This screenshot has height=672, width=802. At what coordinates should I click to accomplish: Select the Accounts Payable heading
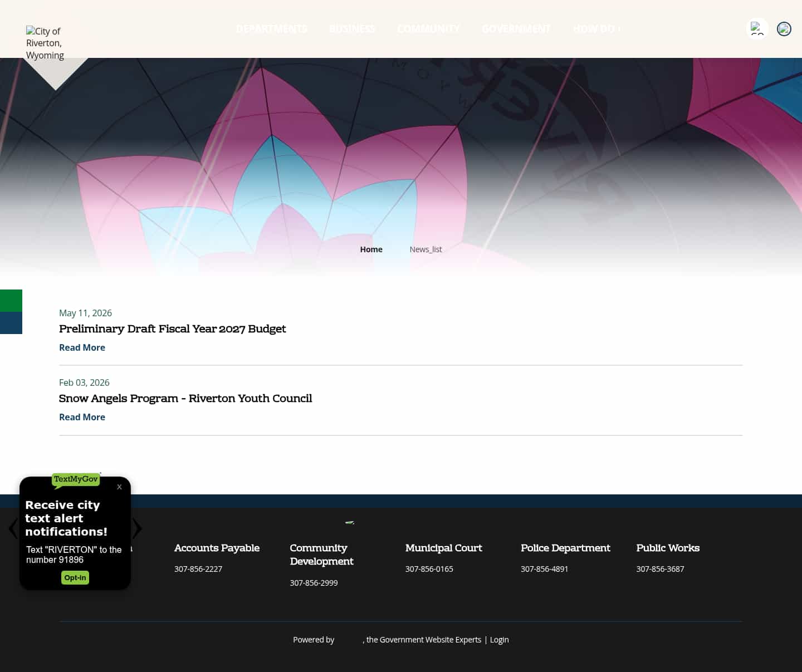(x=217, y=548)
